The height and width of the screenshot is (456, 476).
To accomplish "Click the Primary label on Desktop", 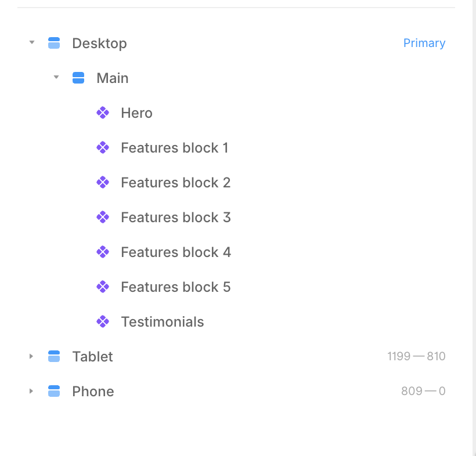I will (424, 43).
